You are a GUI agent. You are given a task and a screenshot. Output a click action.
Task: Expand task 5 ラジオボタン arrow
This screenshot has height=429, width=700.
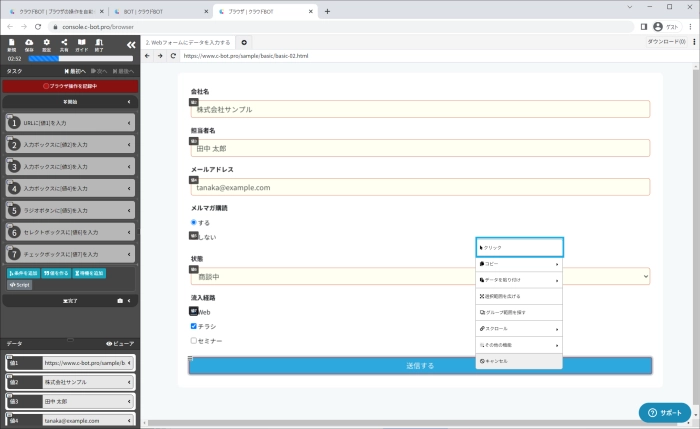click(x=129, y=210)
